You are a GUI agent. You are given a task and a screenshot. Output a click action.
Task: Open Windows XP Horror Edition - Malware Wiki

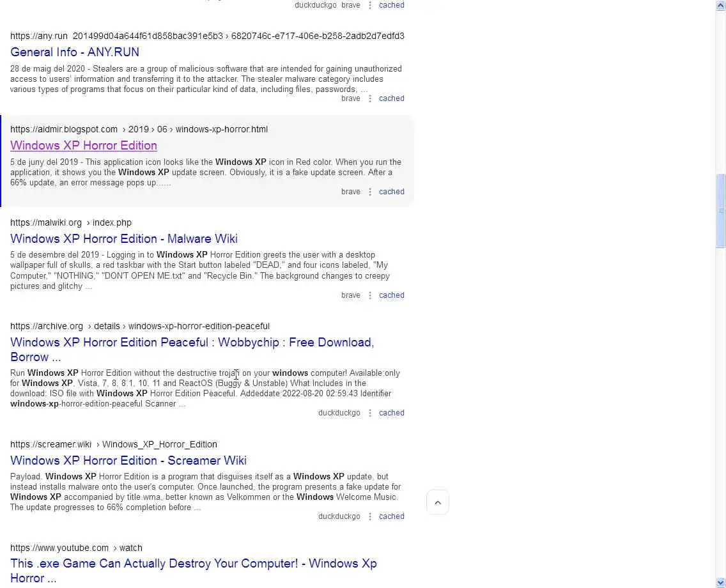[123, 238]
